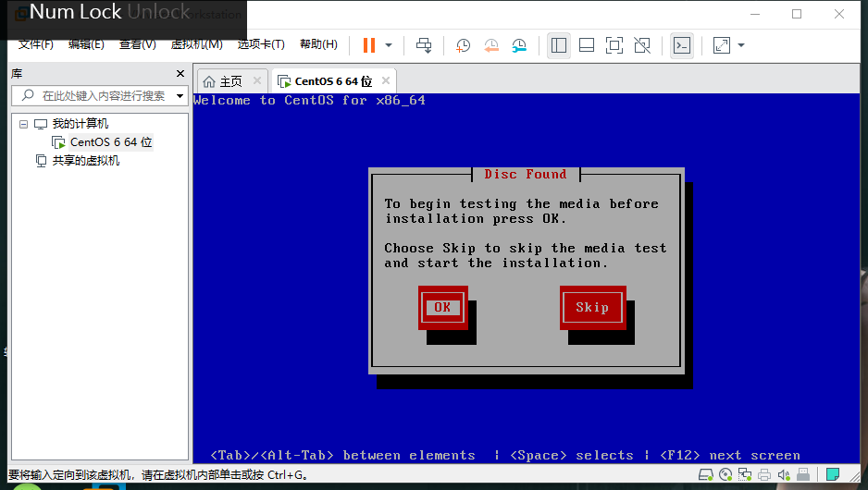The width and height of the screenshot is (868, 490).
Task: Close the CentOS 6 64 位 tab
Action: 386,80
